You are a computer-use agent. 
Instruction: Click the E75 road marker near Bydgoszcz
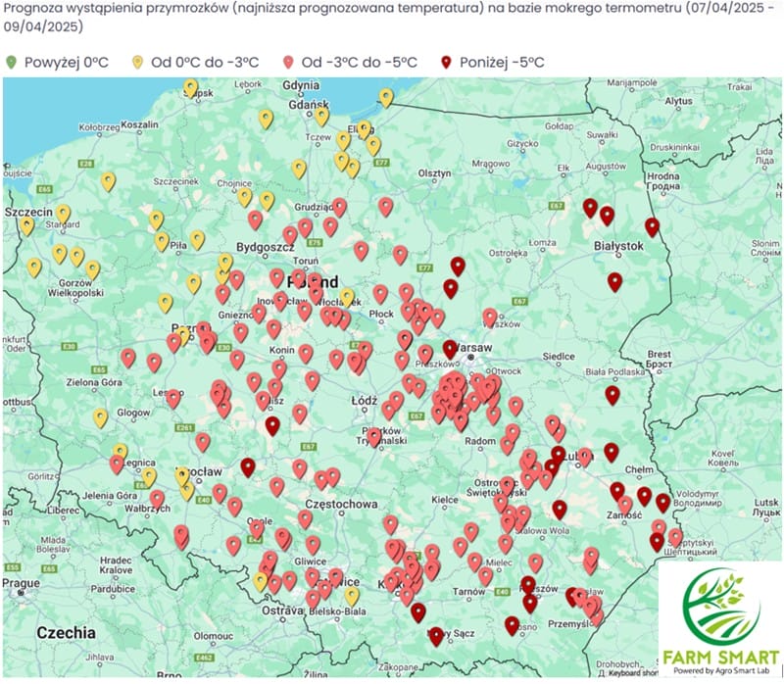[x=314, y=242]
